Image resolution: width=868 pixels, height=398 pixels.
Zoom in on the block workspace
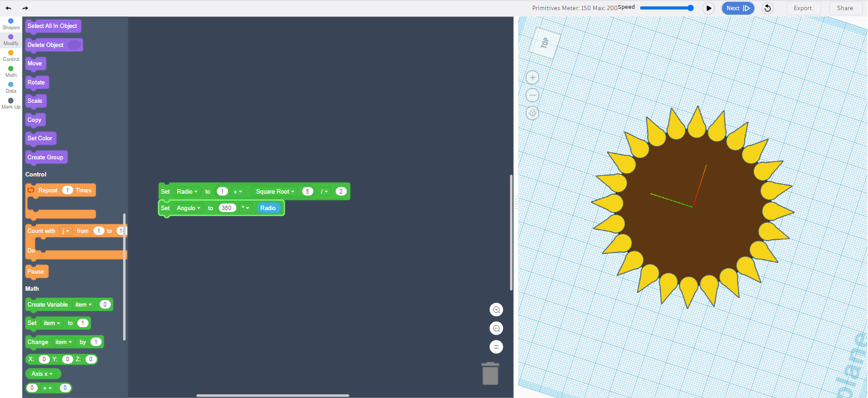[497, 310]
